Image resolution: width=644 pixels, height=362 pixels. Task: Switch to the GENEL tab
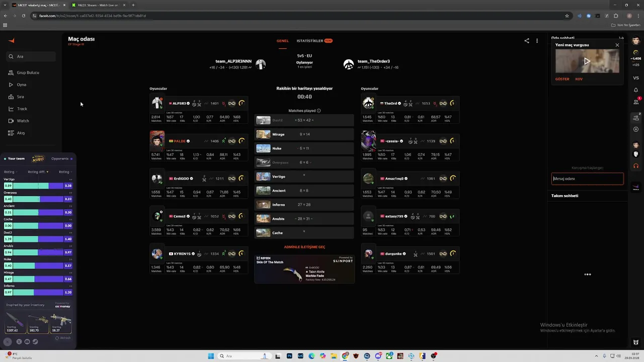(x=282, y=41)
